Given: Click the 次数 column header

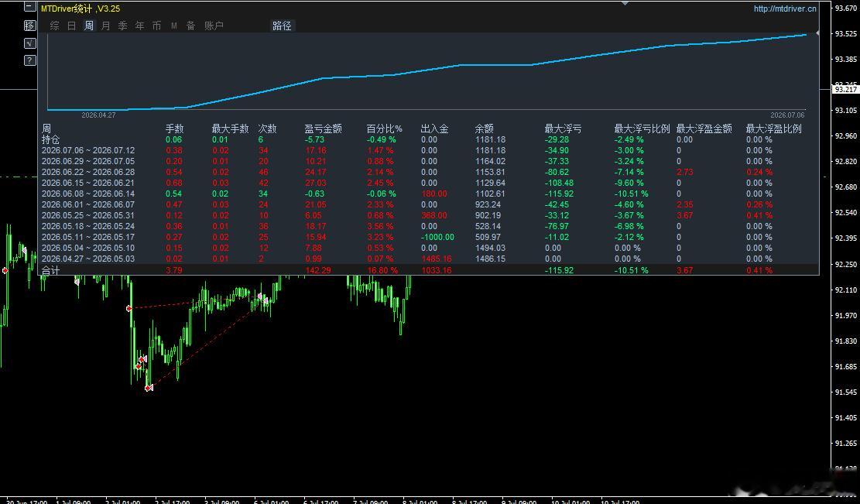Looking at the screenshot, I should click(x=268, y=129).
